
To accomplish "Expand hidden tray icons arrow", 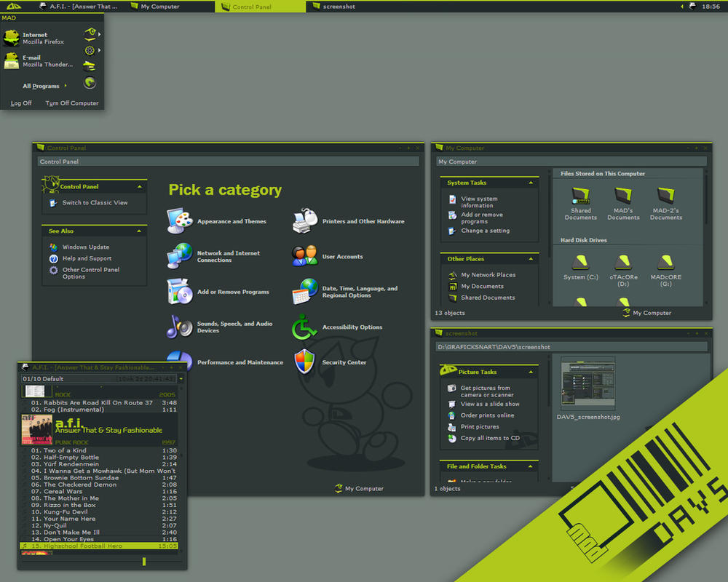I will pyautogui.click(x=681, y=7).
